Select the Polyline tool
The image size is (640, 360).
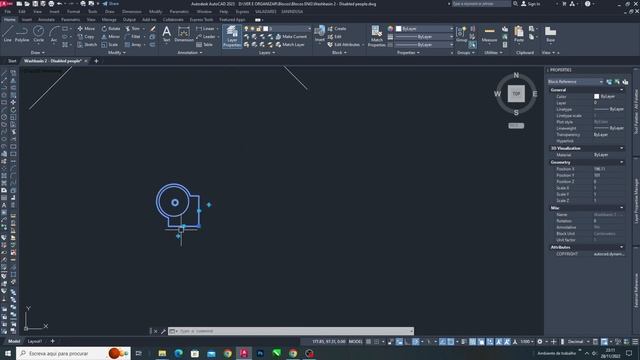pyautogui.click(x=22, y=34)
